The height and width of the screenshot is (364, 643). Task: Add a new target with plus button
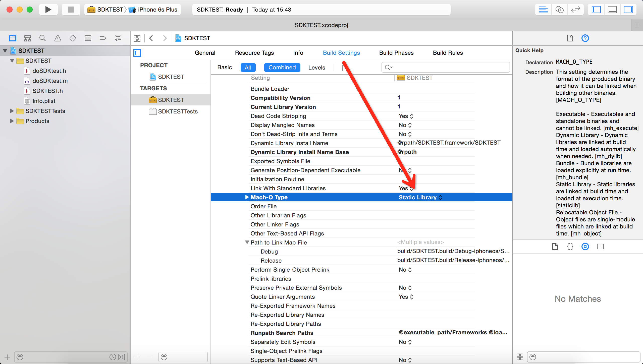(137, 357)
